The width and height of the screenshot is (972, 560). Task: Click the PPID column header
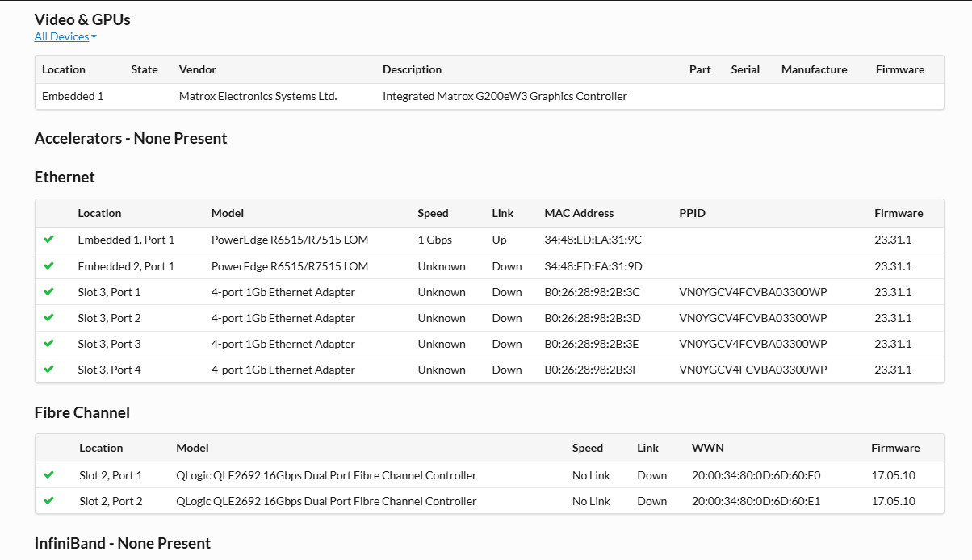click(693, 213)
